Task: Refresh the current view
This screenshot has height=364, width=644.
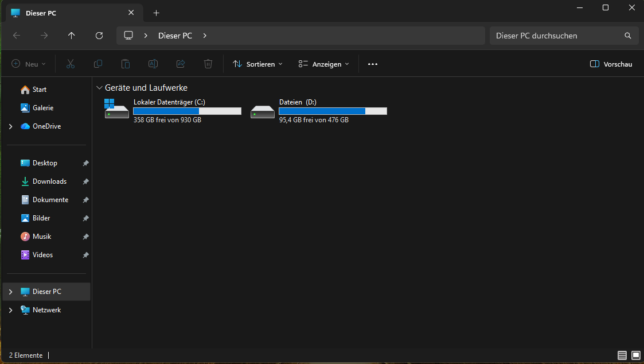Action: (99, 36)
